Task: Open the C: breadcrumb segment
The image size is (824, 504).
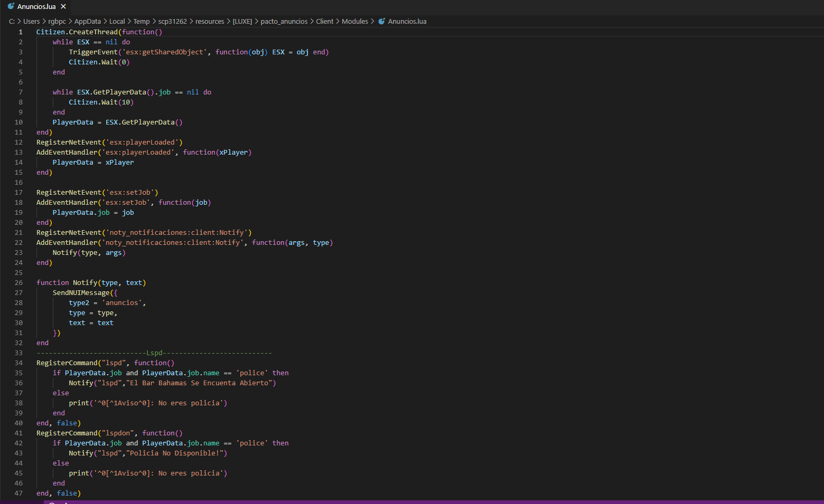Action: point(12,21)
